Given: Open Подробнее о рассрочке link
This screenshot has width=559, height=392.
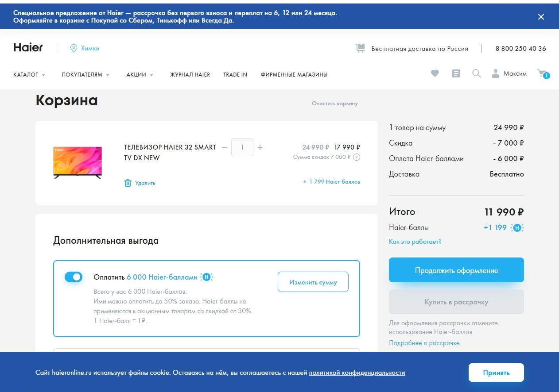Looking at the screenshot, I should [x=424, y=343].
